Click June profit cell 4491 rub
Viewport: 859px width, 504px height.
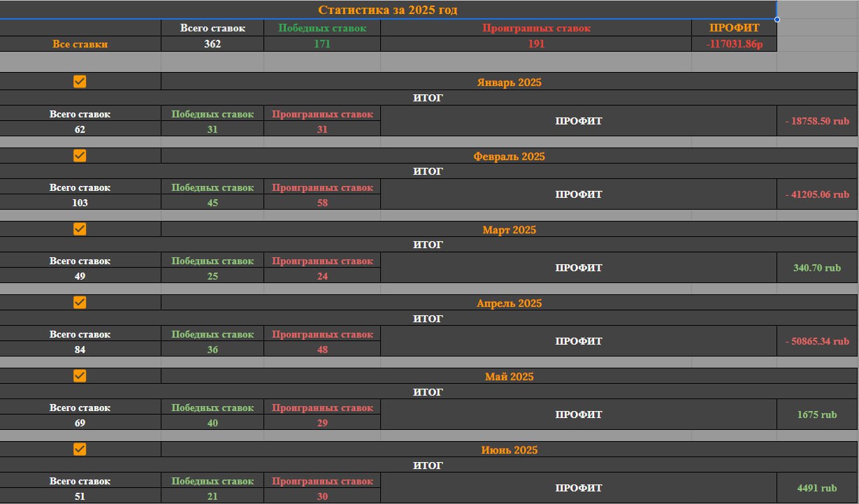(x=817, y=488)
